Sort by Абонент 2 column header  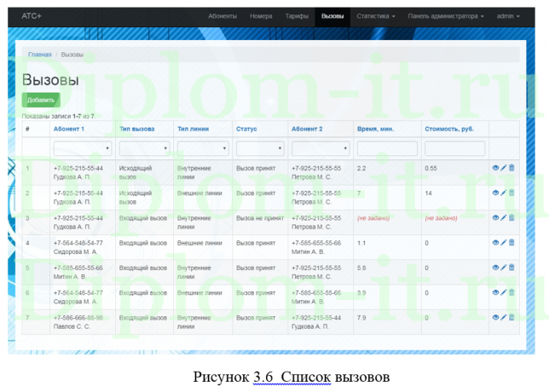click(x=307, y=129)
